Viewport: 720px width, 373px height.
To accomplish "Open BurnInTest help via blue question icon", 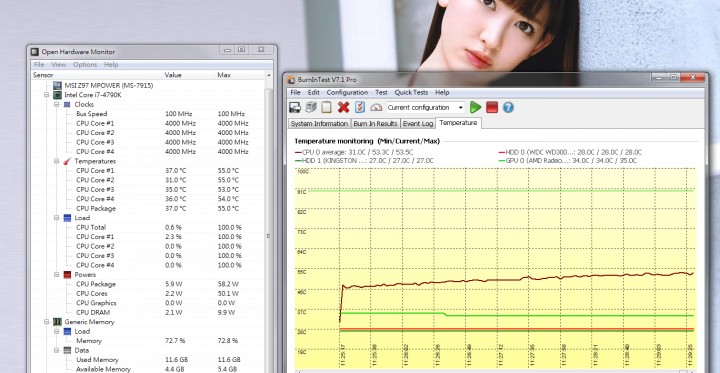I will click(508, 107).
